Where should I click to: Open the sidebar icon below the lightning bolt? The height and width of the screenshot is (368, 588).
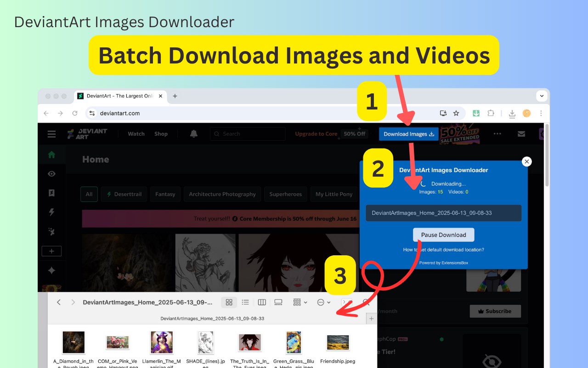coord(51,231)
